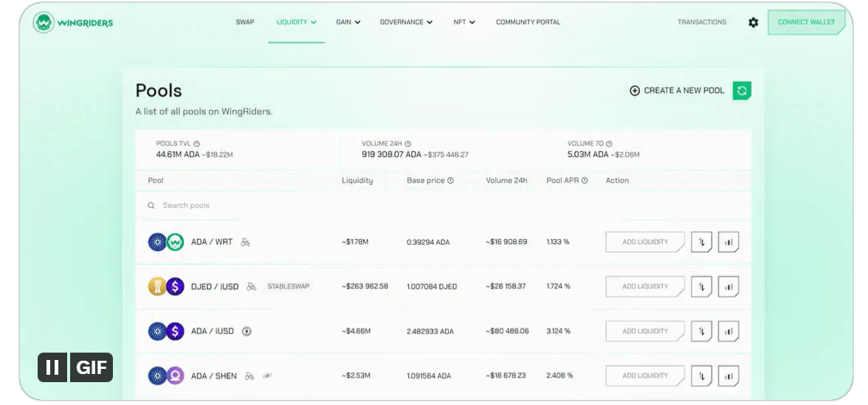Select the DJED / iUSD pool name
Screen dimensions: 868x405
[215, 286]
